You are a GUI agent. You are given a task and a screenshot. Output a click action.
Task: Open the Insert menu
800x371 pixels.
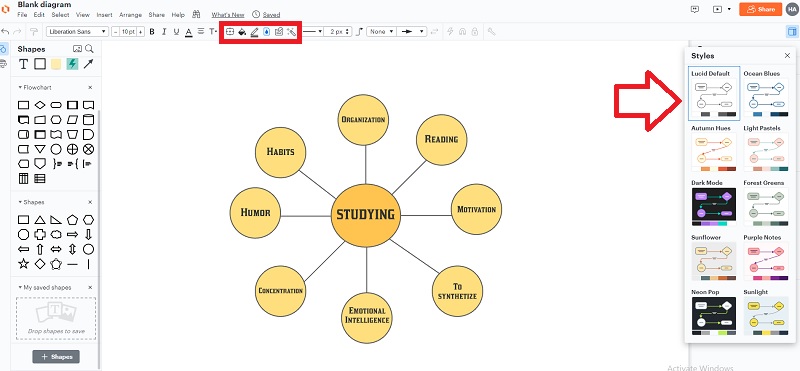click(105, 15)
